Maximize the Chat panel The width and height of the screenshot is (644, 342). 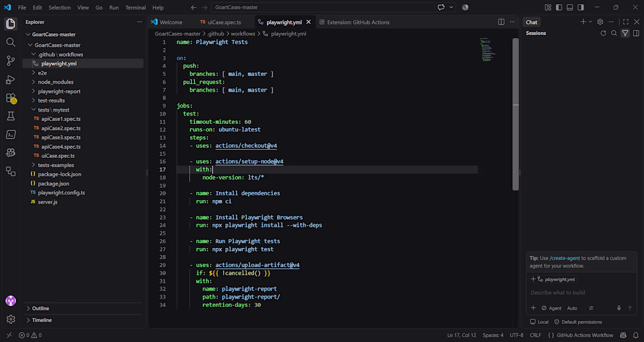pyautogui.click(x=625, y=22)
